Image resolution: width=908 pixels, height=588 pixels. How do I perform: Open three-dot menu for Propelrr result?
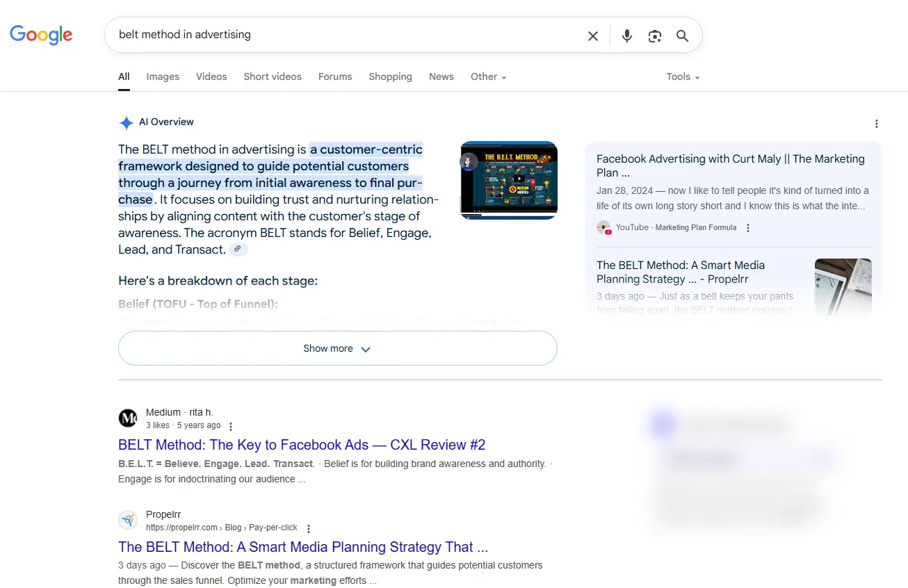[309, 528]
